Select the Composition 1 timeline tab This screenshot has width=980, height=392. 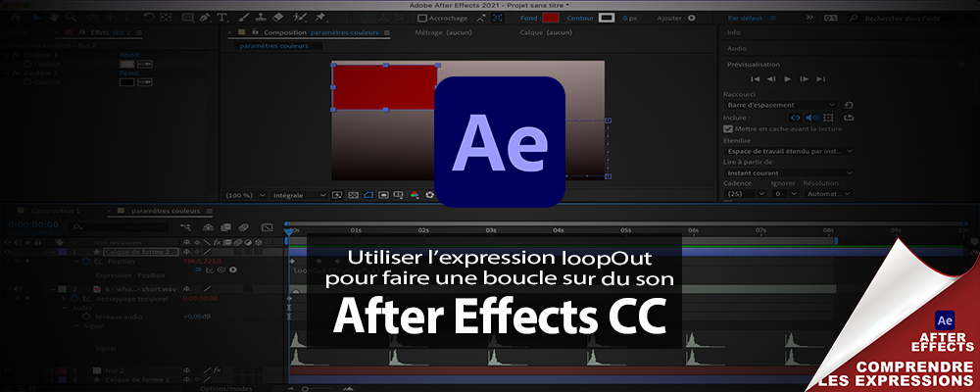[x=55, y=212]
